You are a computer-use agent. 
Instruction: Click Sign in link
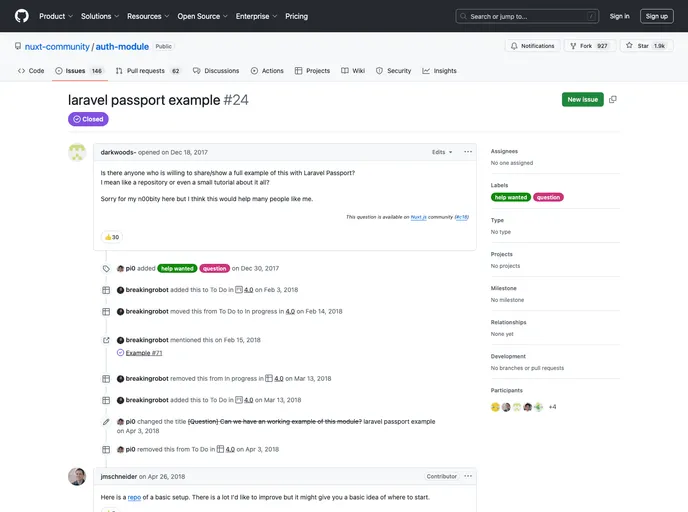[619, 16]
